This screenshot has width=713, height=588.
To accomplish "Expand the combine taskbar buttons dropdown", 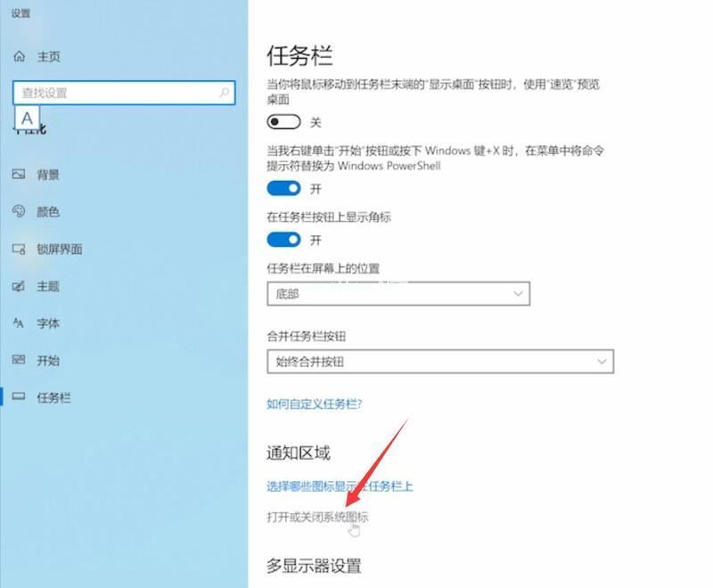I will tap(440, 361).
